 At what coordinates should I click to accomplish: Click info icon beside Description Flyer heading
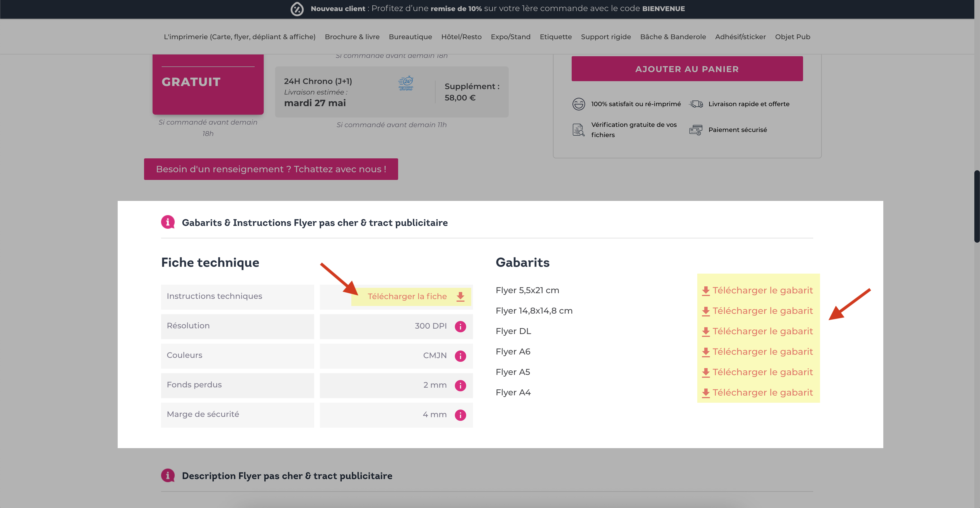point(168,475)
